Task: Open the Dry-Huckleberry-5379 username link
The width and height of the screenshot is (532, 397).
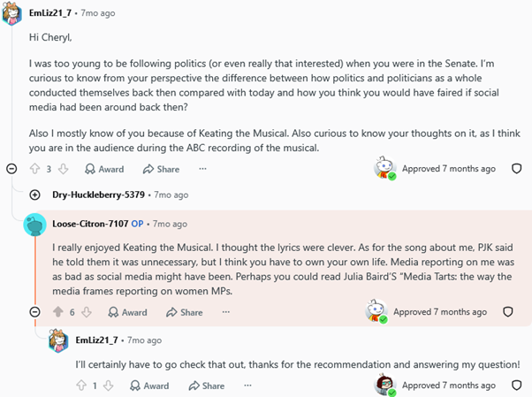Action: click(98, 195)
